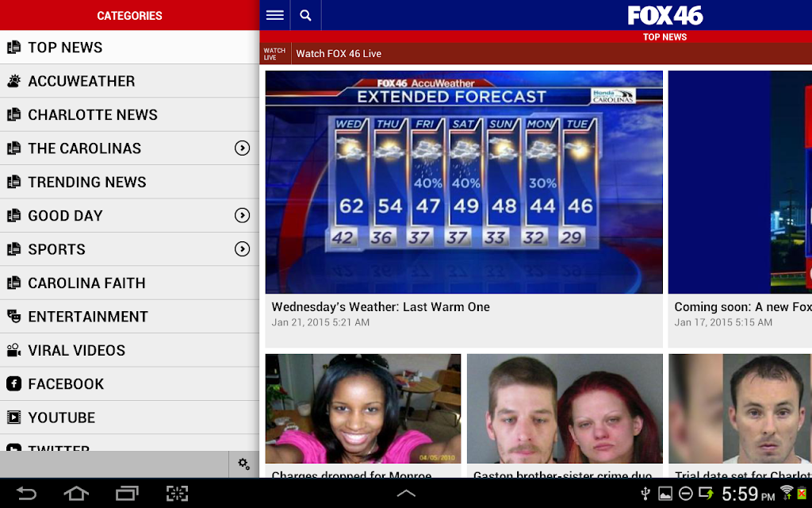This screenshot has width=812, height=508.
Task: Click the Jan 17, 2015 5:15 AM timestamp
Action: 723,322
